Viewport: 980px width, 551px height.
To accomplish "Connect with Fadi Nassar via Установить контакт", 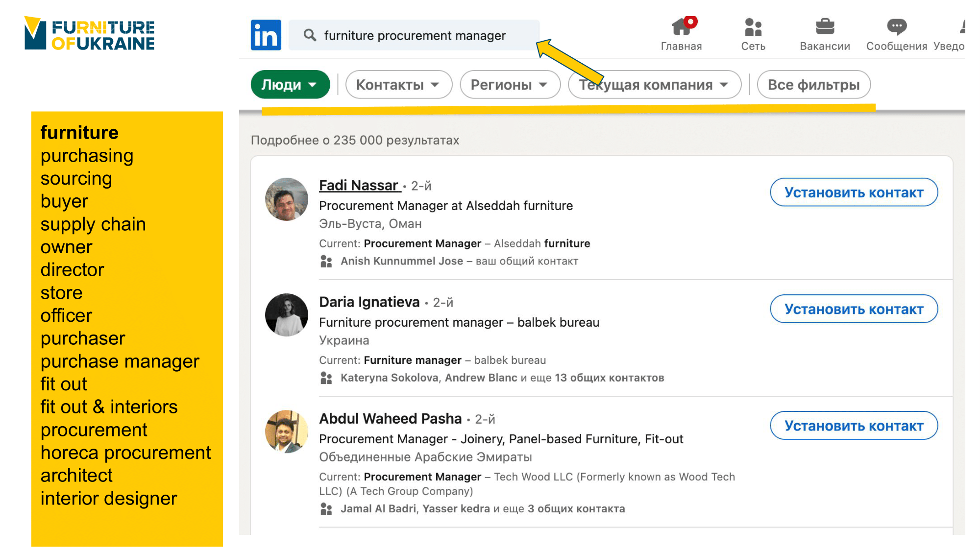I will [854, 192].
